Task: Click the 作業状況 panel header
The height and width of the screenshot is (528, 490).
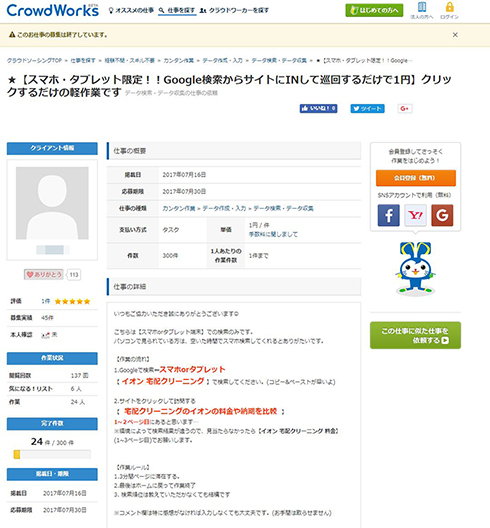Action: coord(52,358)
